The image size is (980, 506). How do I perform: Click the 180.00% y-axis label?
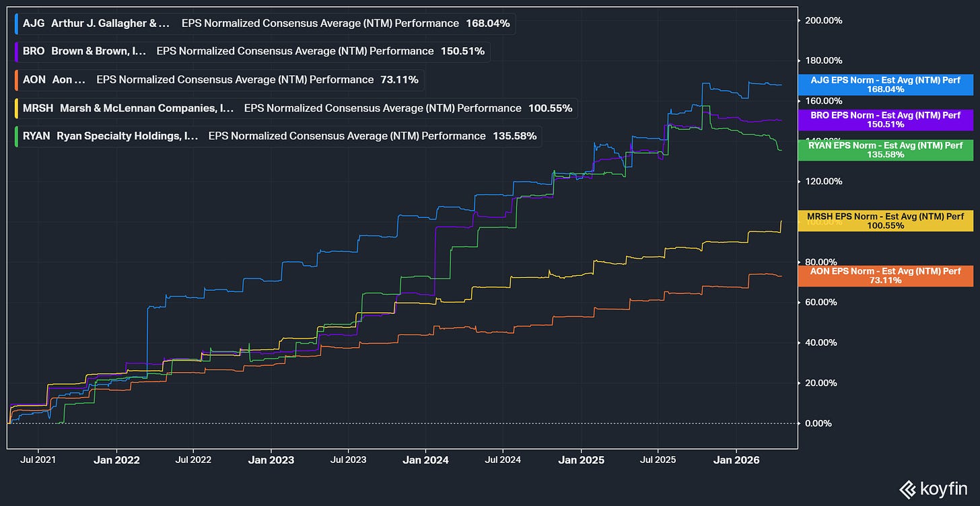coord(824,61)
